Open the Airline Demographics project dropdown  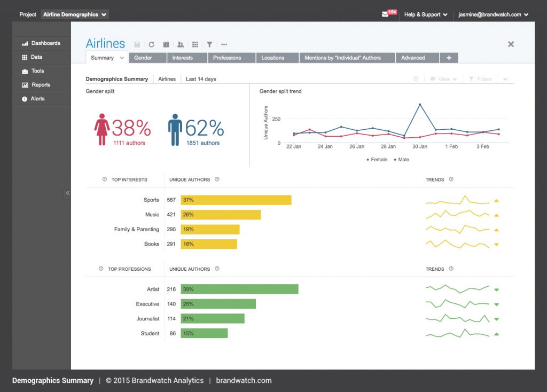pyautogui.click(x=75, y=14)
